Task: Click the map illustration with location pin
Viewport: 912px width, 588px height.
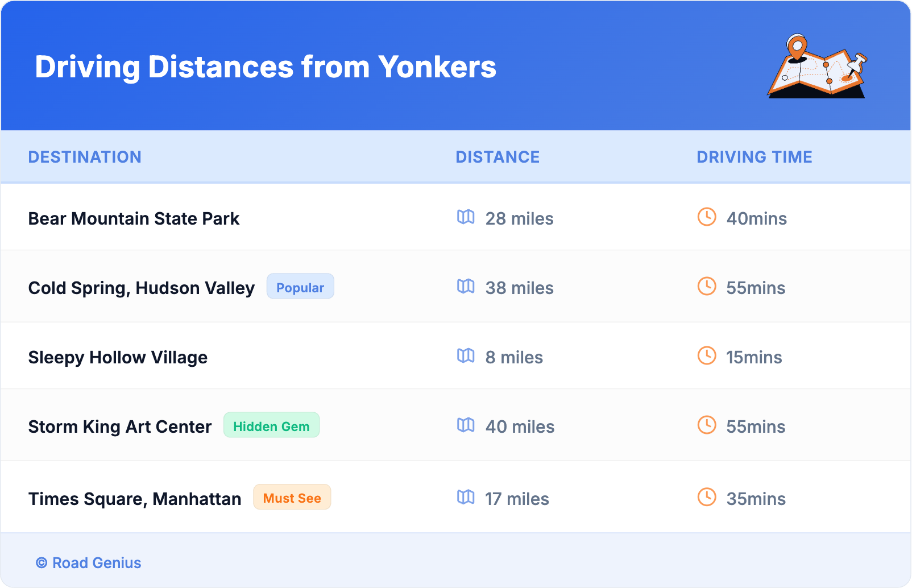Action: [x=817, y=67]
